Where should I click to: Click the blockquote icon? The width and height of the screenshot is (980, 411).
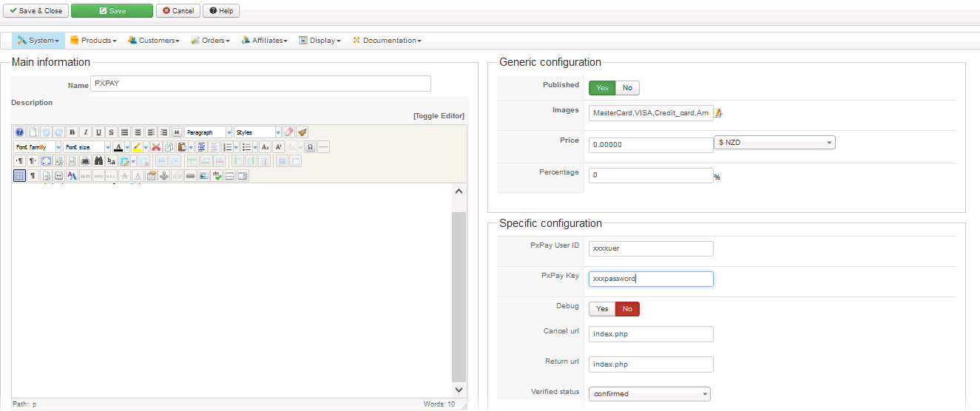pos(177,132)
